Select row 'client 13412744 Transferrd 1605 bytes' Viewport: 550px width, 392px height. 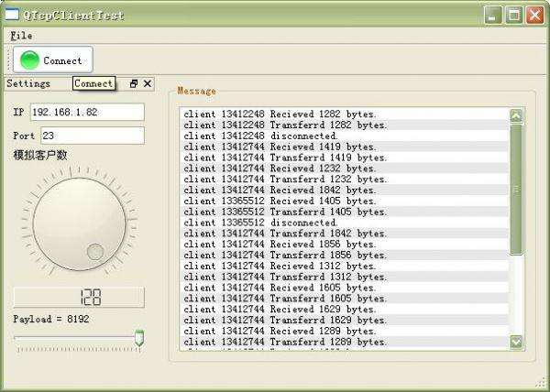[x=344, y=299]
